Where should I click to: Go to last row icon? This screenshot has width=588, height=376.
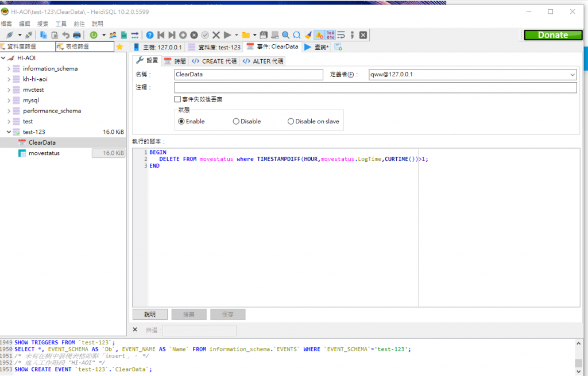(x=172, y=35)
